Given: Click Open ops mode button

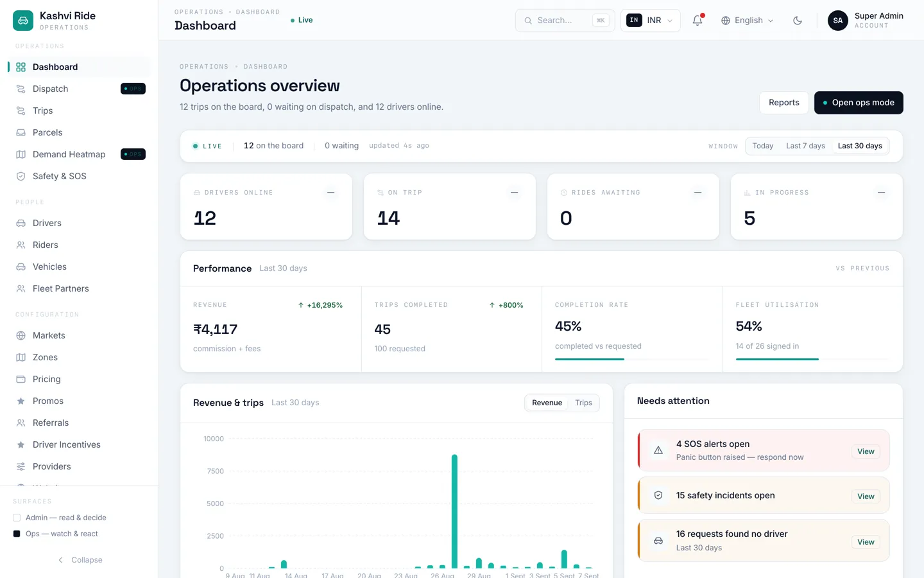Looking at the screenshot, I should [859, 103].
